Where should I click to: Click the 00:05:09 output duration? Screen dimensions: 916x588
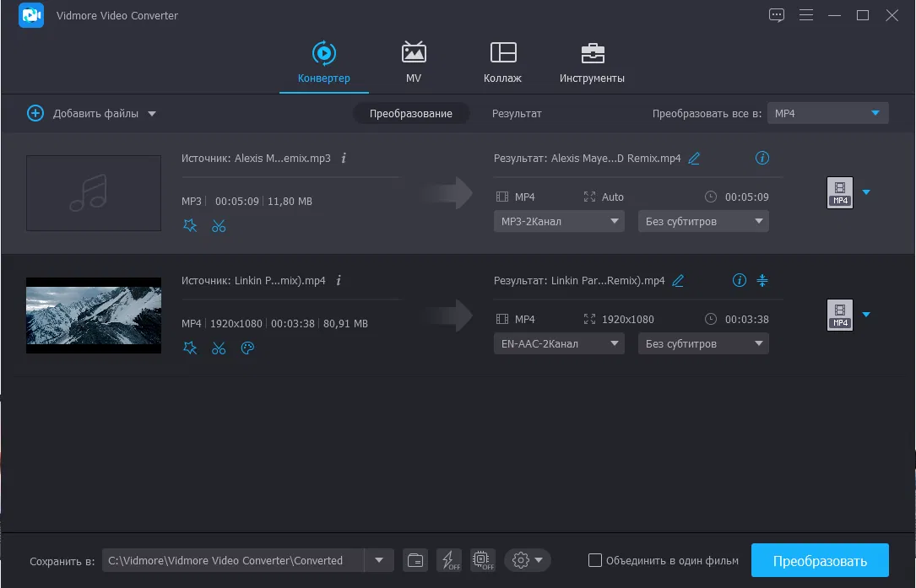point(746,197)
